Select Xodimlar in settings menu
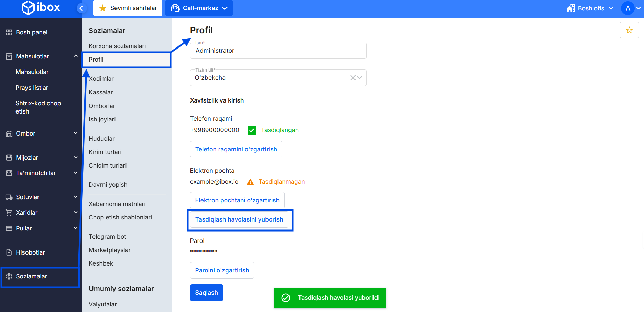This screenshot has height=312, width=644. coord(101,79)
